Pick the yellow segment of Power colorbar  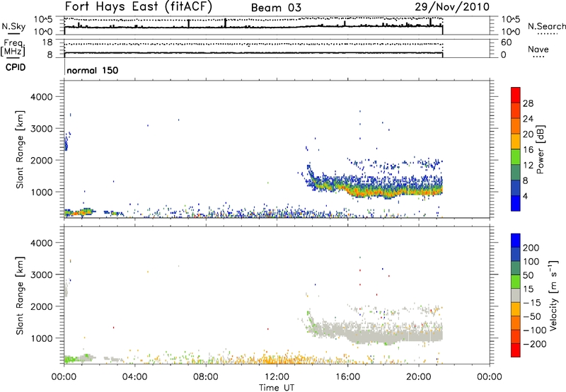tap(516, 141)
